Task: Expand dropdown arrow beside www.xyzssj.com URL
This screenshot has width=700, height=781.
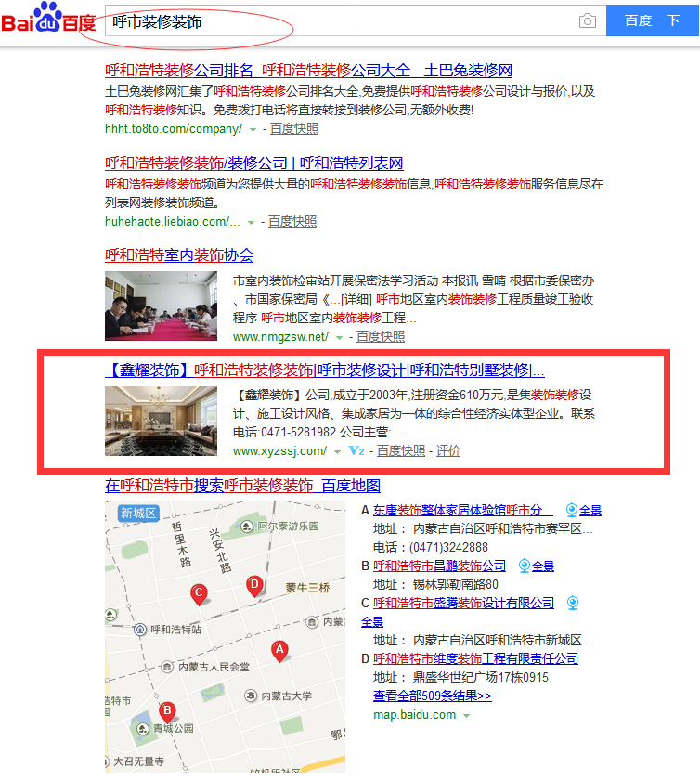Action: click(x=338, y=452)
